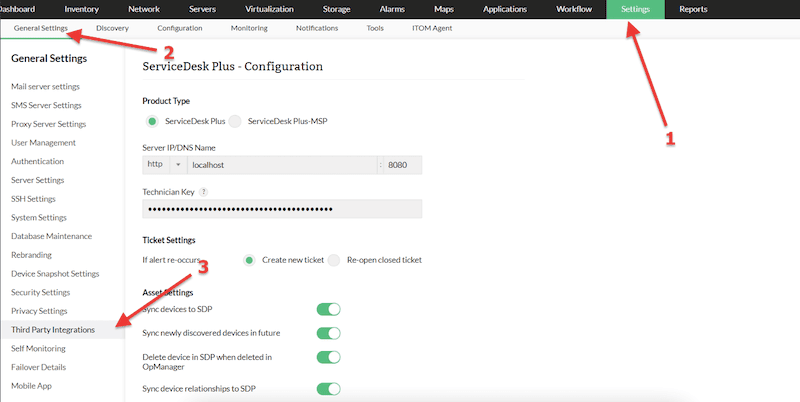Toggle Sync devices to SDP switch
Viewport: 800px width, 402px height.
(x=329, y=310)
